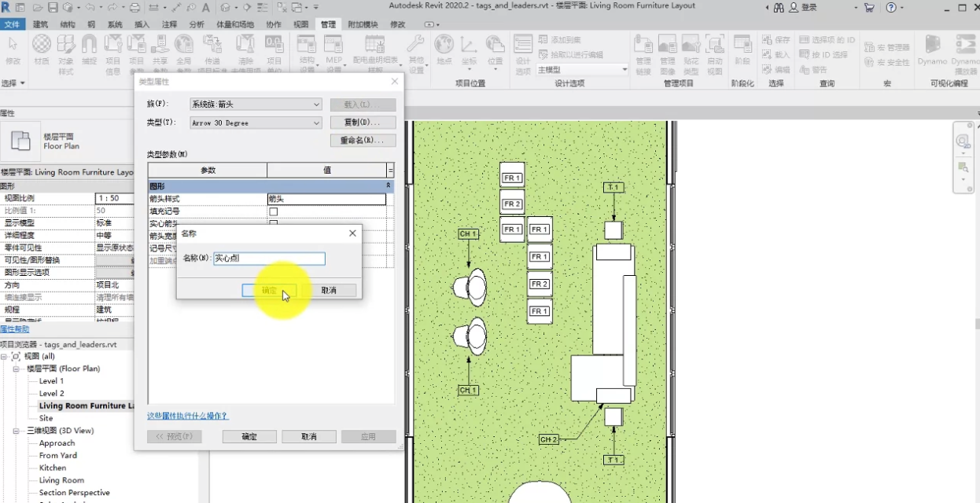Switch to the 注释 ribbon tab
The height and width of the screenshot is (503, 980).
(169, 24)
